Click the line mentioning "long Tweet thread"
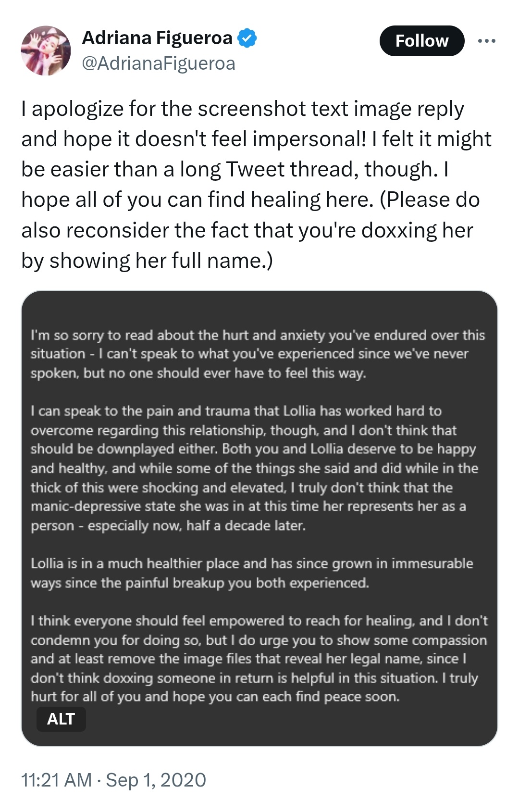Image resolution: width=519 pixels, height=812 pixels. point(235,170)
